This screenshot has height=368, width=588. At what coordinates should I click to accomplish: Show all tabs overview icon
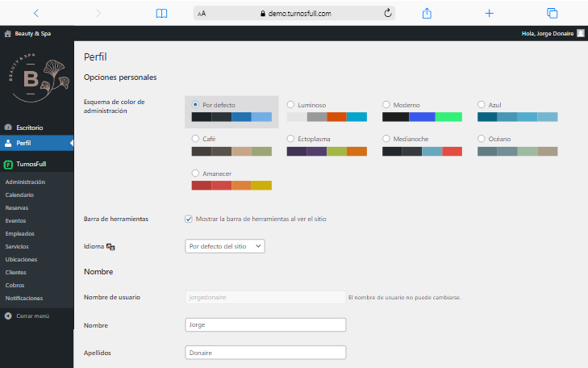coord(553,13)
